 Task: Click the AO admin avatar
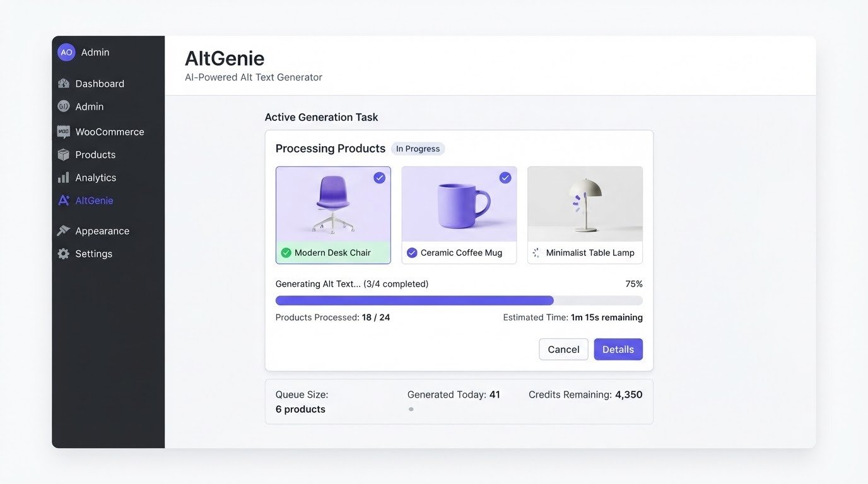[x=66, y=52]
